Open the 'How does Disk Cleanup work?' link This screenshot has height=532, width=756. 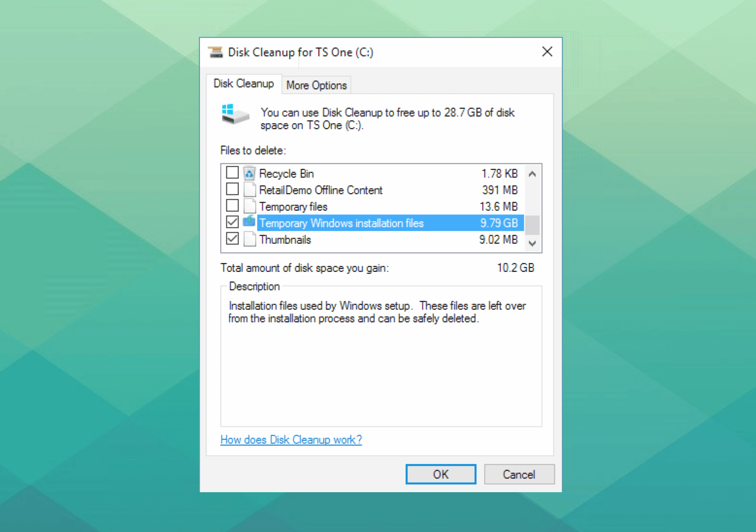291,440
